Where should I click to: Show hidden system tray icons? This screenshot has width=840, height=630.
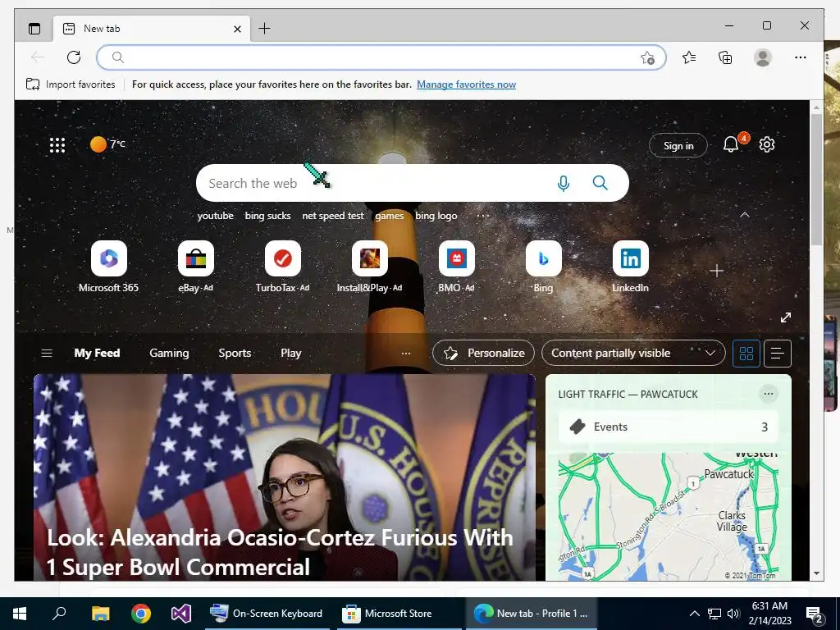click(694, 614)
